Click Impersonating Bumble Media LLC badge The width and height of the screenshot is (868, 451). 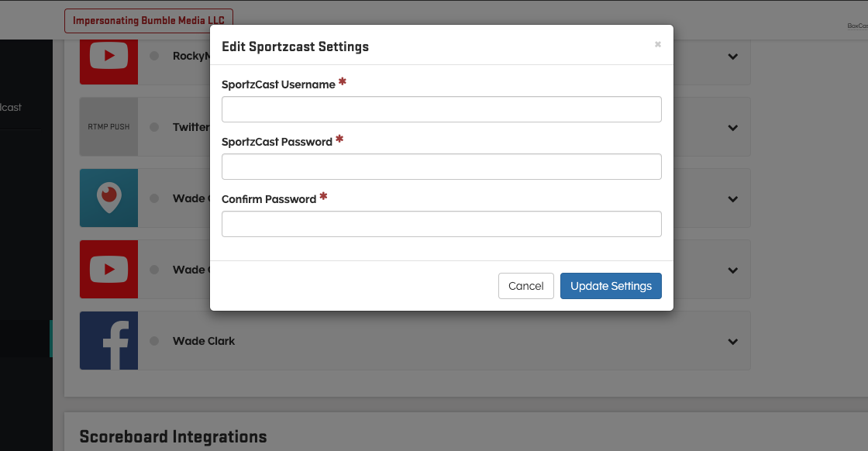pos(149,21)
